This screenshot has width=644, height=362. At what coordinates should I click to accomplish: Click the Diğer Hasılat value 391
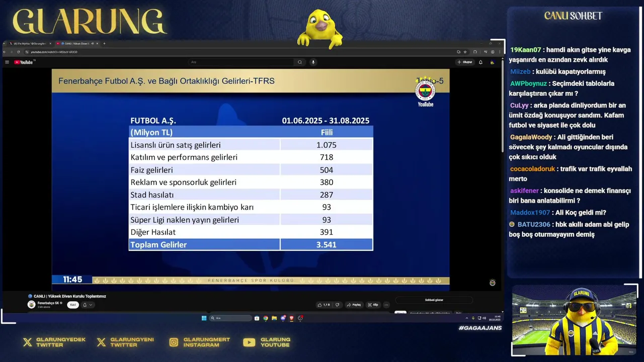pos(327,232)
